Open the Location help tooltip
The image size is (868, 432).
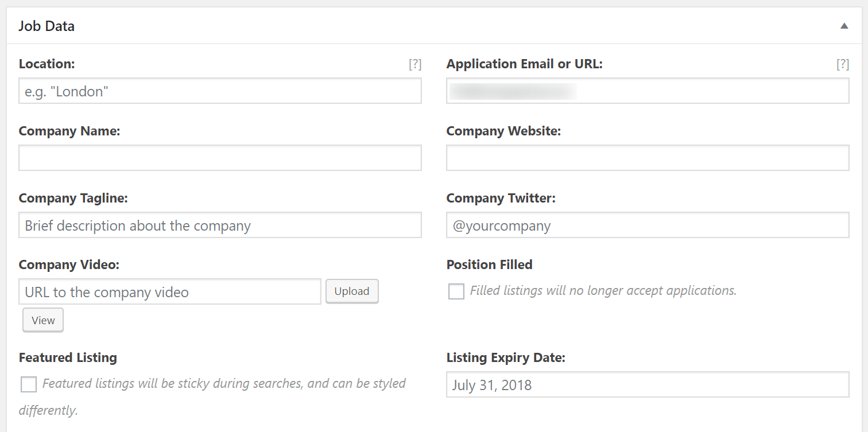(416, 64)
